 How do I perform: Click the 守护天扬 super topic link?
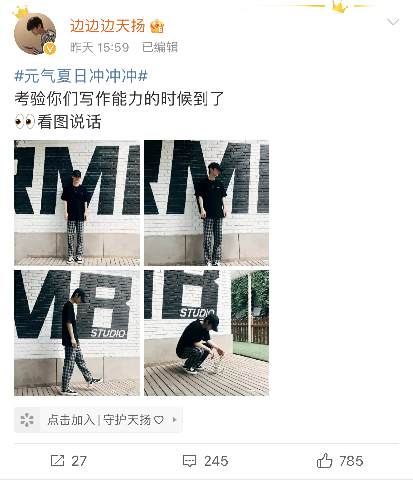point(127,420)
